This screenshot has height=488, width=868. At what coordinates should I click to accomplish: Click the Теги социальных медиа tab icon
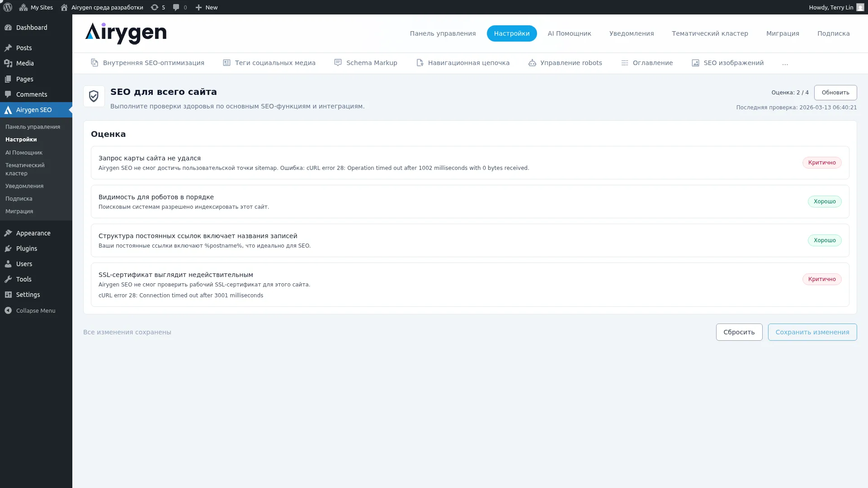(x=226, y=63)
